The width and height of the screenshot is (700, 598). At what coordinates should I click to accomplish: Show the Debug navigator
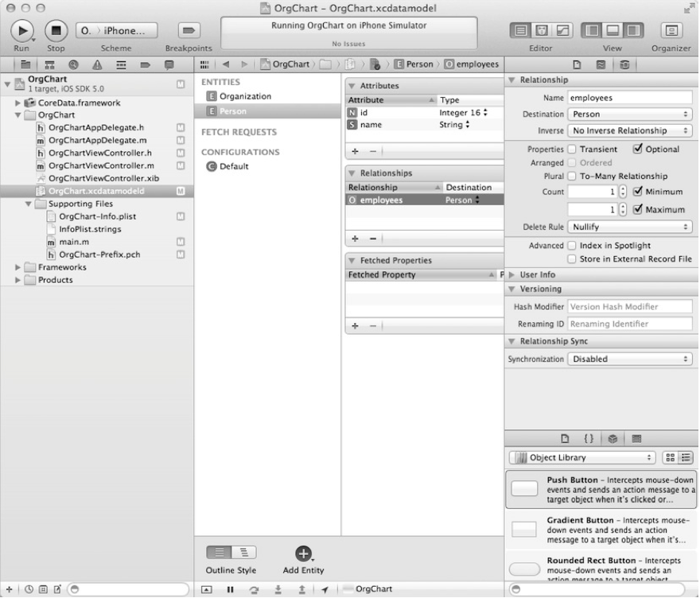(121, 64)
